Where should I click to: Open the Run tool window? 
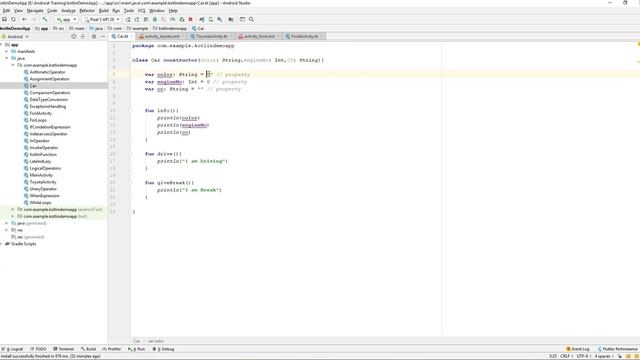(x=137, y=349)
